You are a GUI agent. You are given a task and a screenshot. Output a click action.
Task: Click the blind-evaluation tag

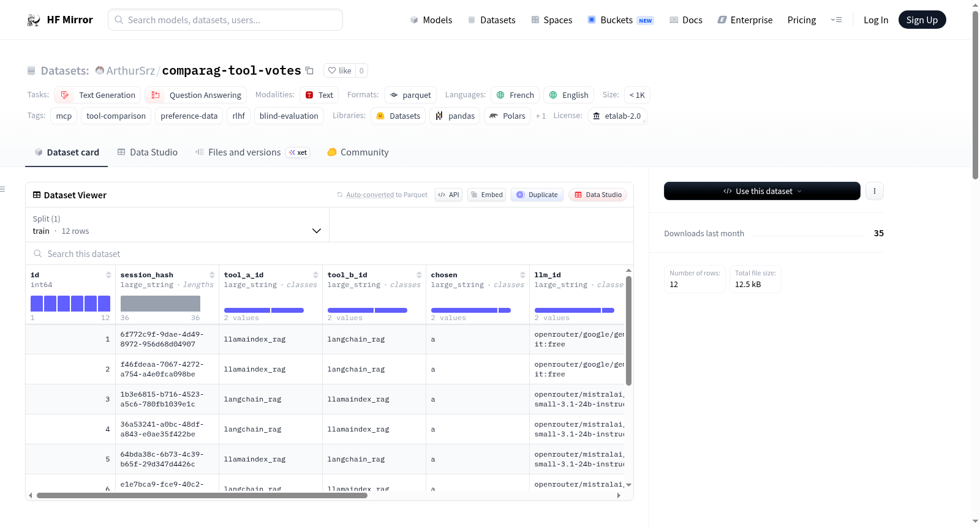tap(288, 116)
